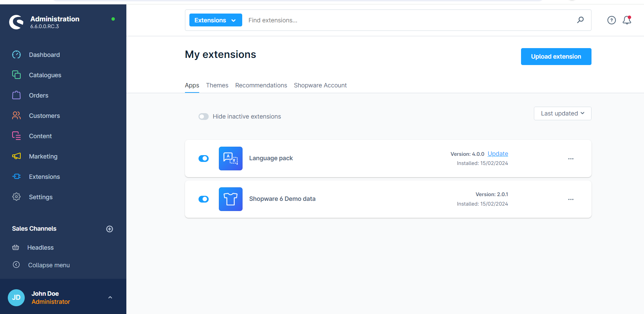Navigate to Customers
Screen dimensions: 644x314
tap(44, 116)
